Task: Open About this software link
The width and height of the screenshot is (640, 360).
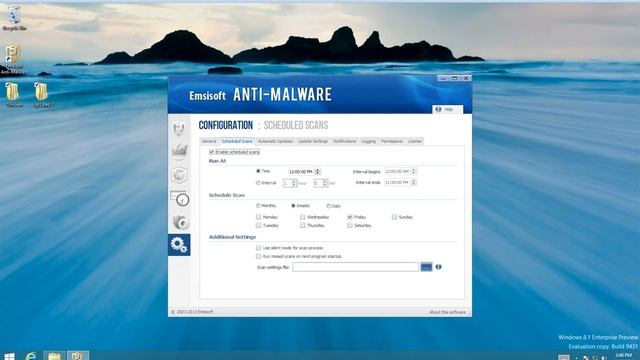Action: click(447, 312)
